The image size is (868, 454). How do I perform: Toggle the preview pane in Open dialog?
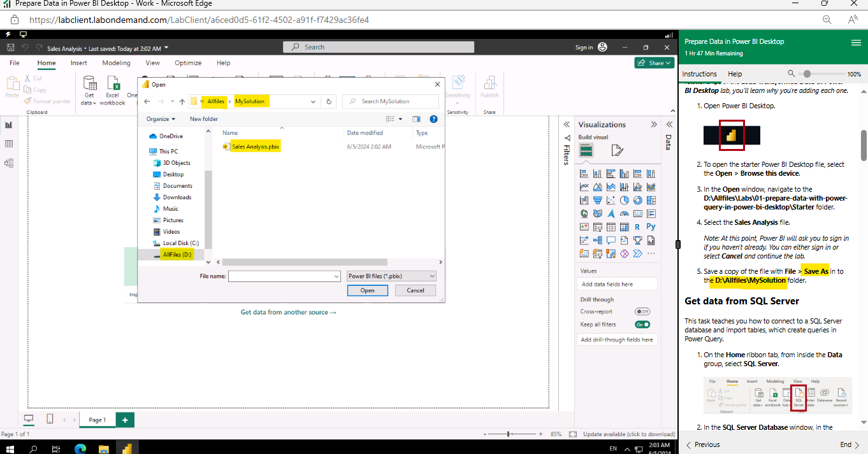tap(416, 119)
